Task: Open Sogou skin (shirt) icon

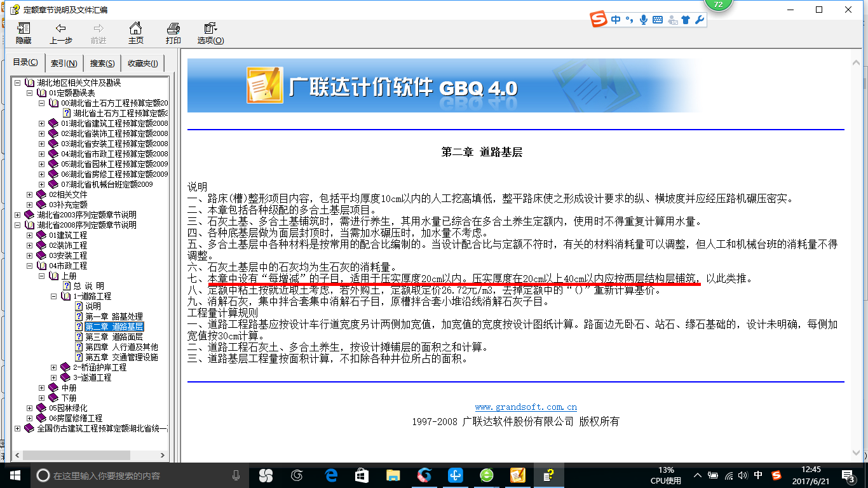Action: 686,20
